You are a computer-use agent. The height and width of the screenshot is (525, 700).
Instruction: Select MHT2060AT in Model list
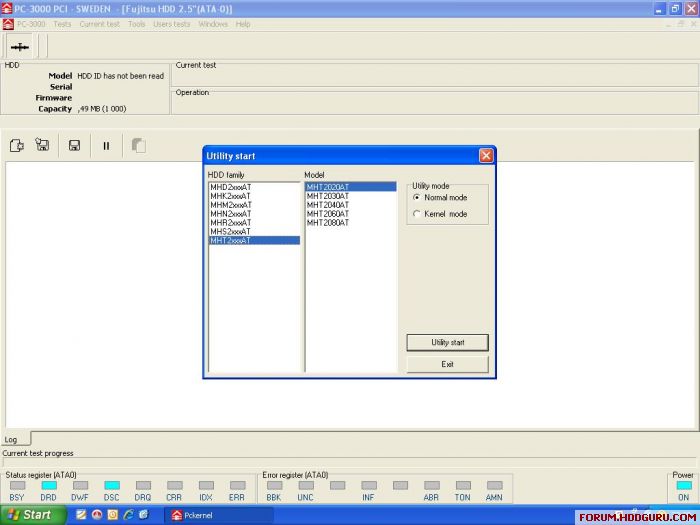(x=351, y=214)
